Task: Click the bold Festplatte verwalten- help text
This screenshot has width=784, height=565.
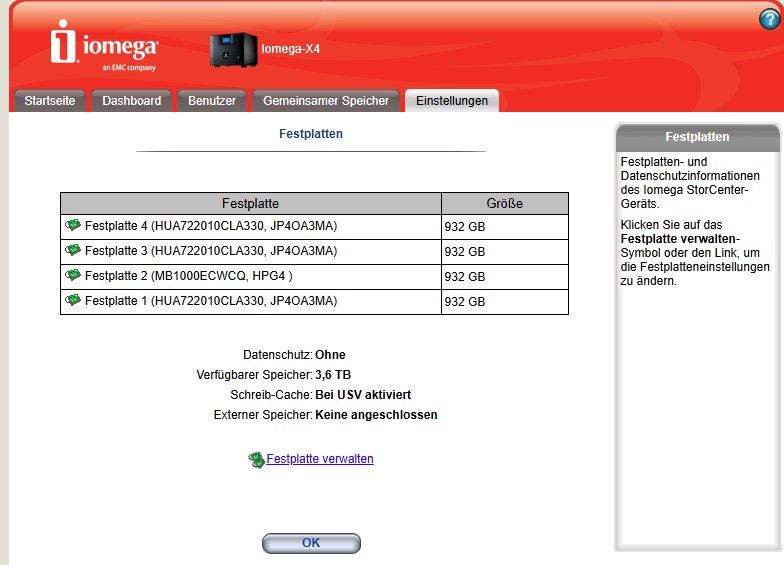Action: [680, 239]
